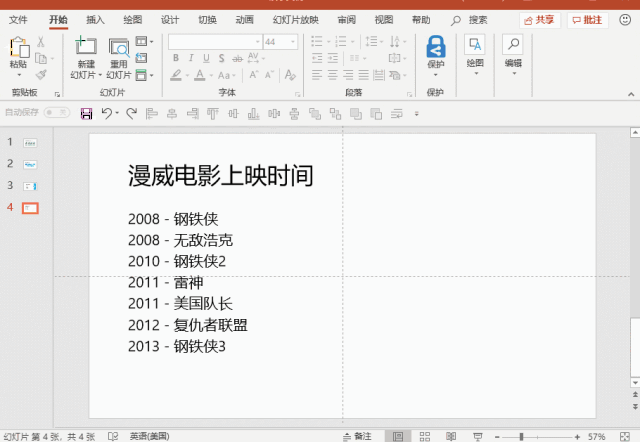Decrease font size with the smaller A icon
Image resolution: width=640 pixels, height=442 pixels.
[269, 75]
